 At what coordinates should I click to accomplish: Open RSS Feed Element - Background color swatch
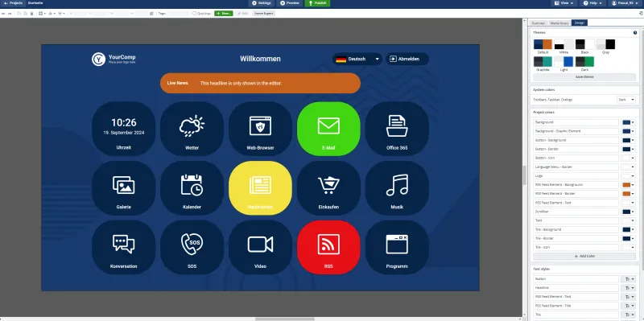click(x=629, y=185)
